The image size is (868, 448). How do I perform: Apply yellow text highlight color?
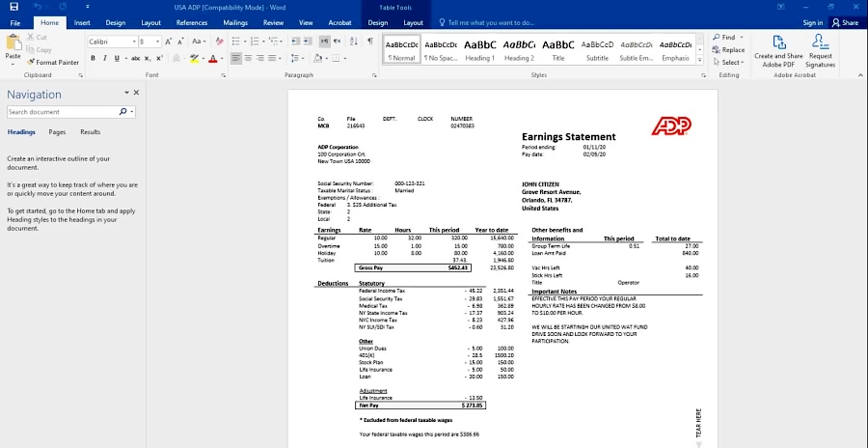194,58
